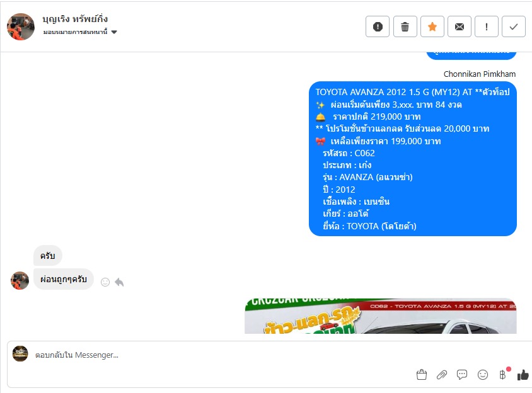Open saved replies speech bubble icon
Viewport: 532px width, 393px height.
tap(462, 375)
